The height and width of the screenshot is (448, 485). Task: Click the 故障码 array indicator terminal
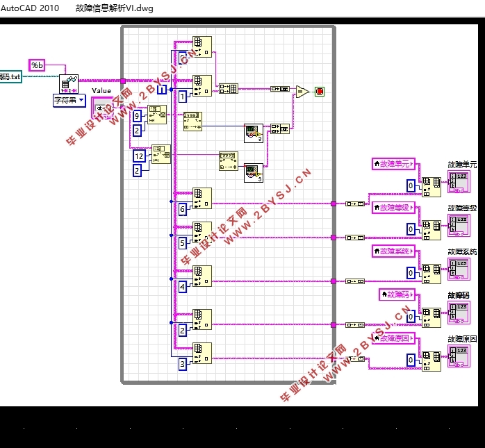tap(459, 313)
